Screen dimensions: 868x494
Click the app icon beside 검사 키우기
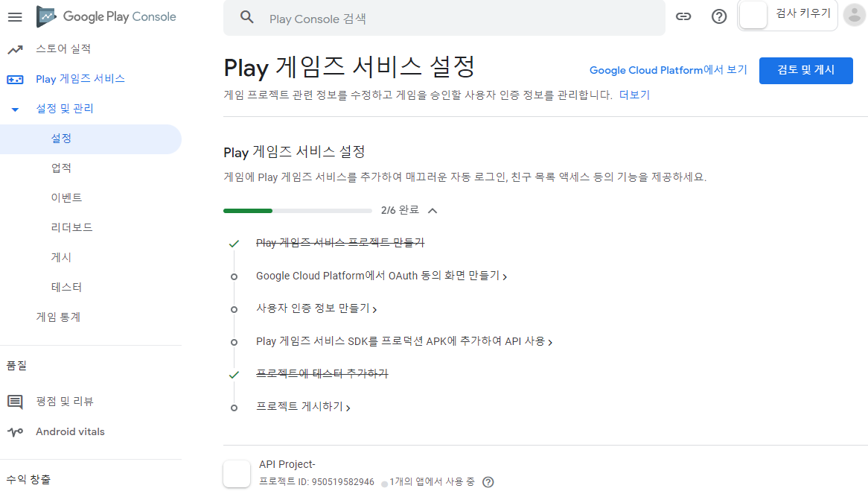[x=753, y=16]
